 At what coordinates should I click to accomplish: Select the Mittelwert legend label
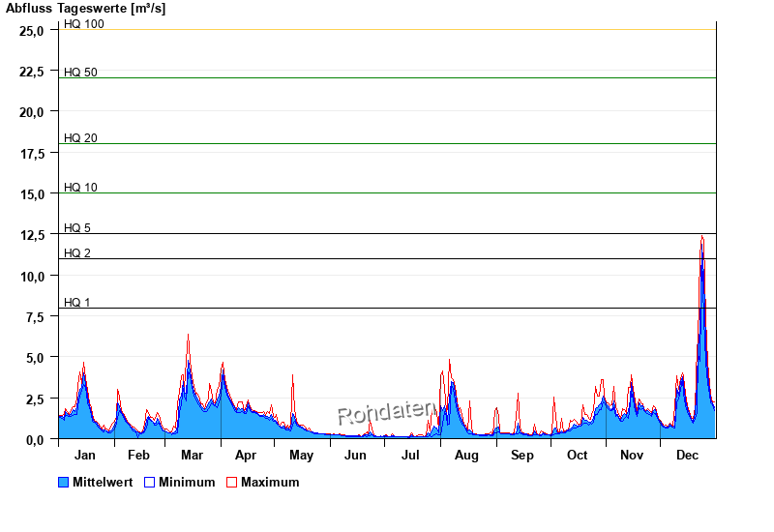pyautogui.click(x=103, y=482)
